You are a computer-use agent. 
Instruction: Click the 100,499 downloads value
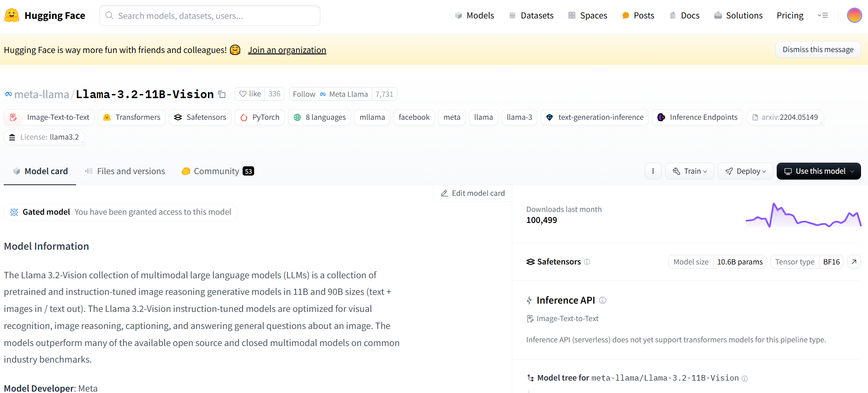pyautogui.click(x=541, y=220)
